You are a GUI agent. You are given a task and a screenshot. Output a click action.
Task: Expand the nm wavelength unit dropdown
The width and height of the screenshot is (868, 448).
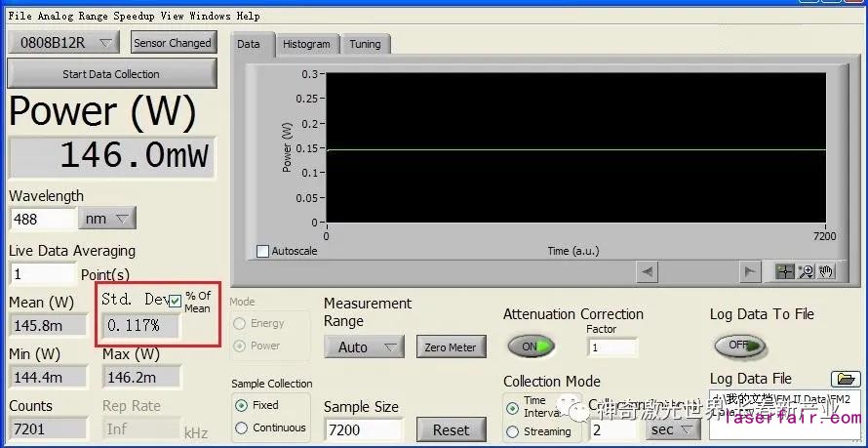(108, 219)
